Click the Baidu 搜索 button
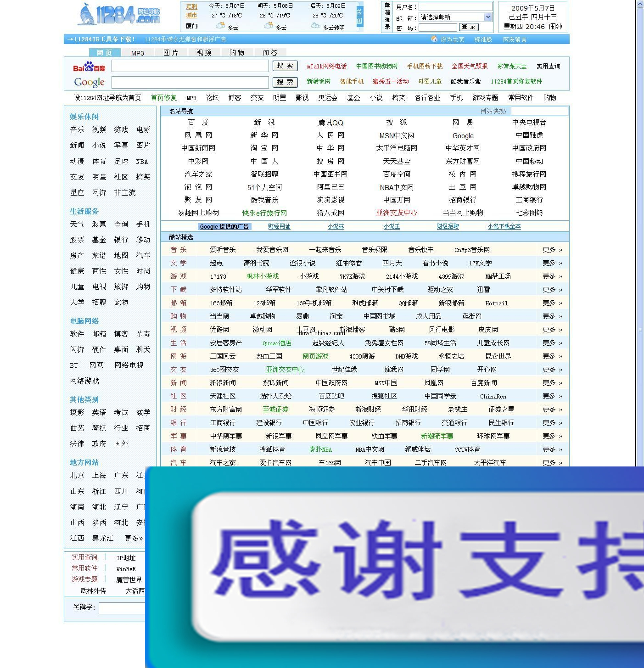Viewport: 644px width, 668px height. click(x=285, y=66)
